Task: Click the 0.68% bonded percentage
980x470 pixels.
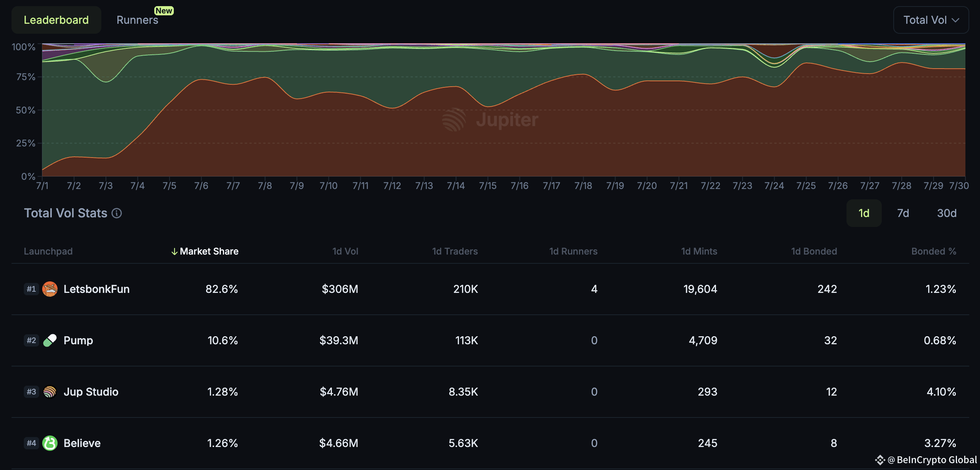Action: 940,340
